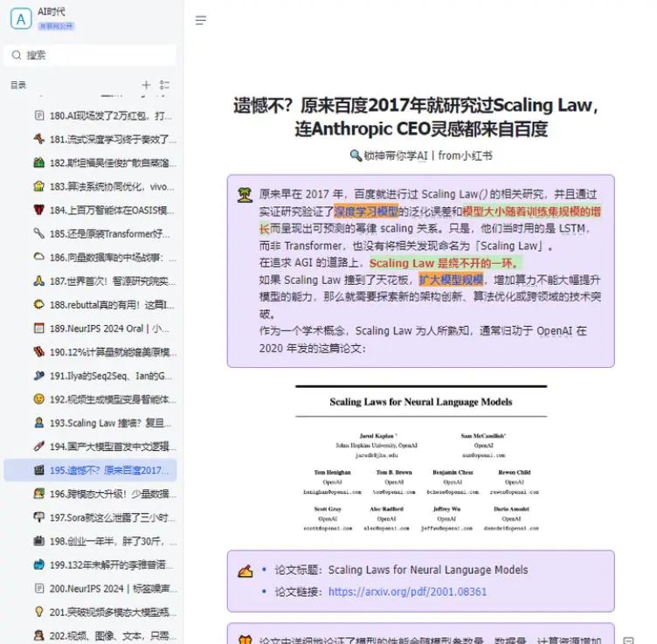Click the article title heading
Screen dimensions: 657x644
(416, 117)
